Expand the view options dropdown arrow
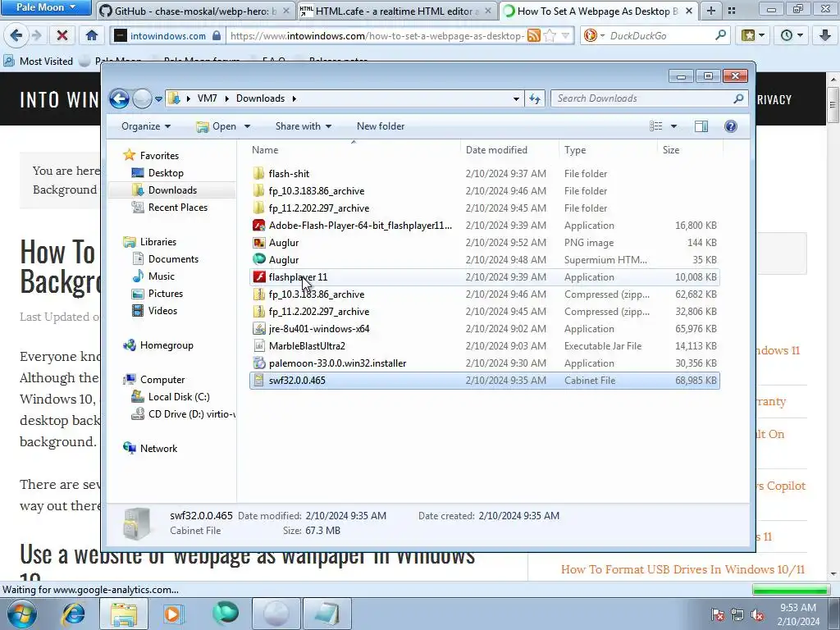This screenshot has height=630, width=840. [674, 126]
